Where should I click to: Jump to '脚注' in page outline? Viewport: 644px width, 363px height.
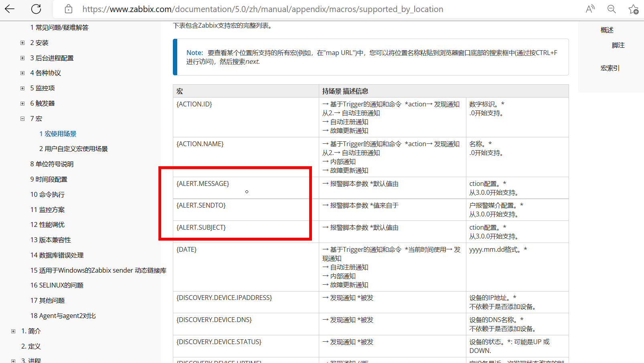[618, 45]
